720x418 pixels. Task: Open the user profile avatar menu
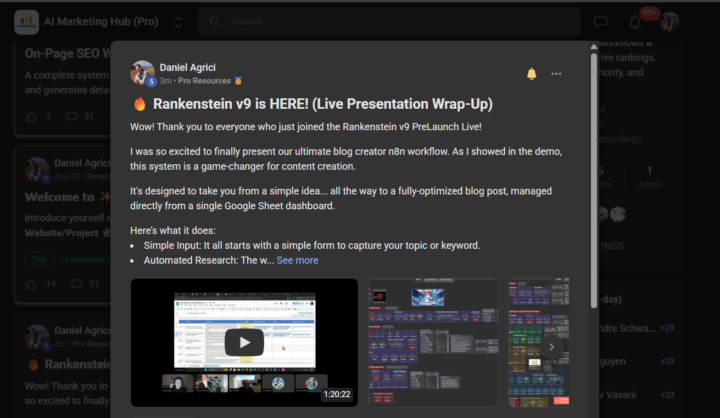click(x=670, y=22)
